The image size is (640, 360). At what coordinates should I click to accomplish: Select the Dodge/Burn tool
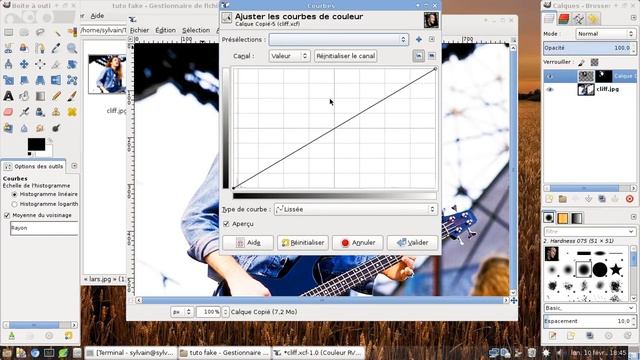click(56, 128)
